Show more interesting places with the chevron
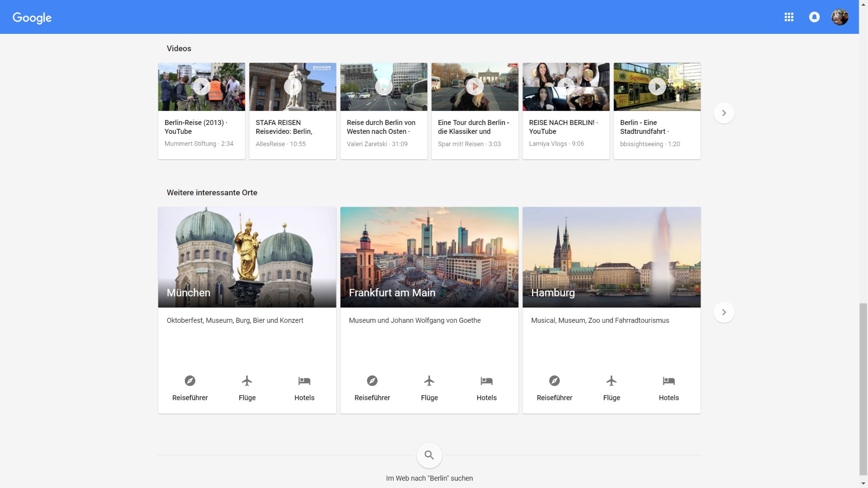 coord(724,312)
